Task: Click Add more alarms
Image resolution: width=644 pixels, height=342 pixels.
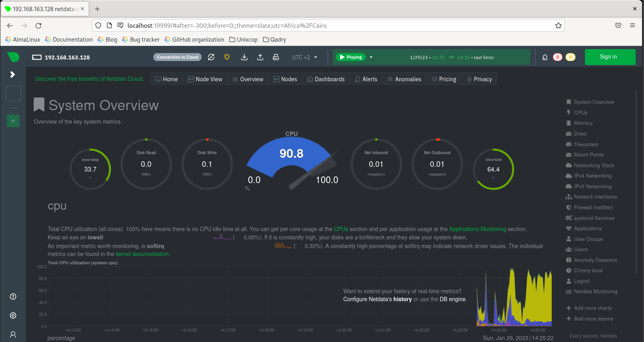Action: [590, 319]
